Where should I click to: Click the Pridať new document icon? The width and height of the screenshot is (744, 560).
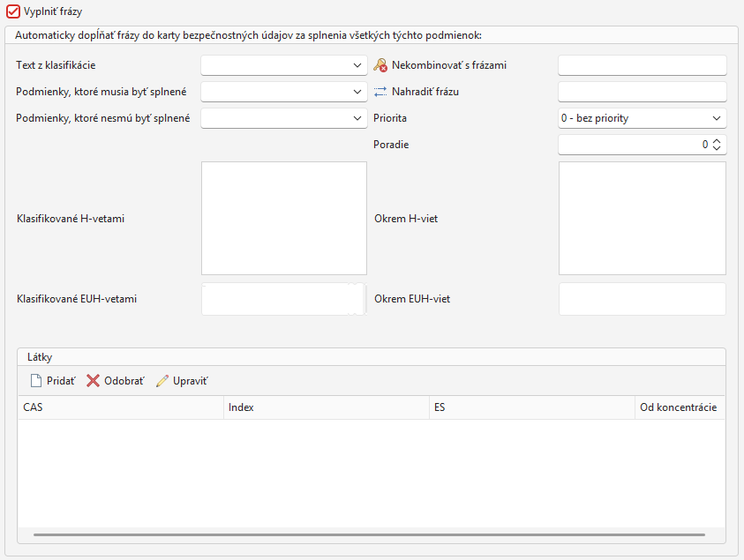point(35,381)
